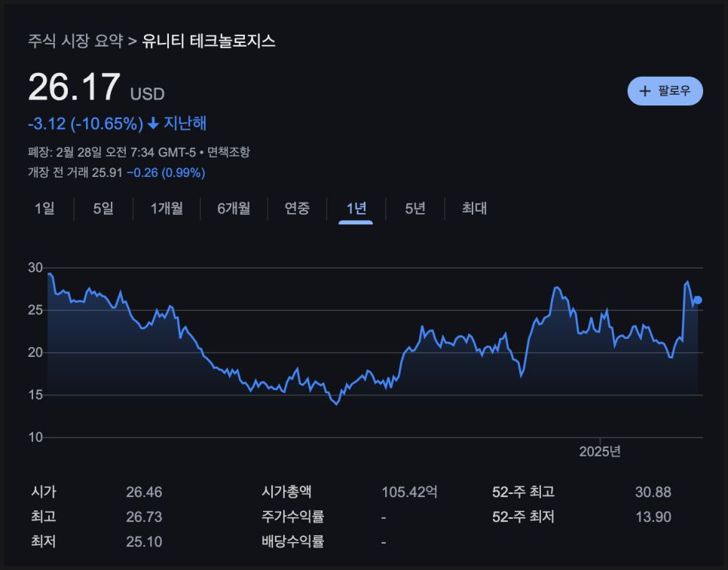This screenshot has width=728, height=570.
Task: Select the 1일 range tab
Action: coord(44,209)
